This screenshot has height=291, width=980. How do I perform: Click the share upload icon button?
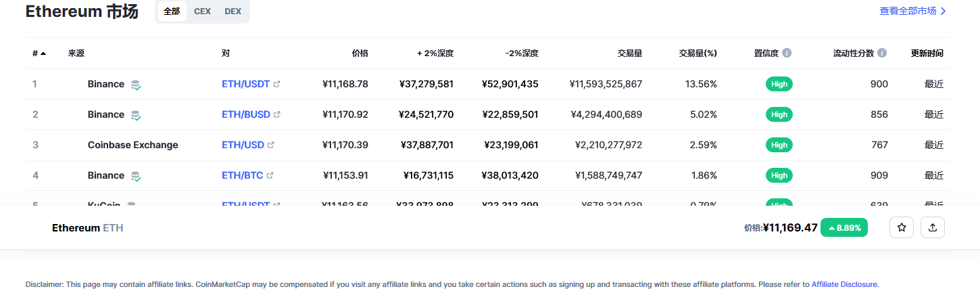click(x=933, y=227)
